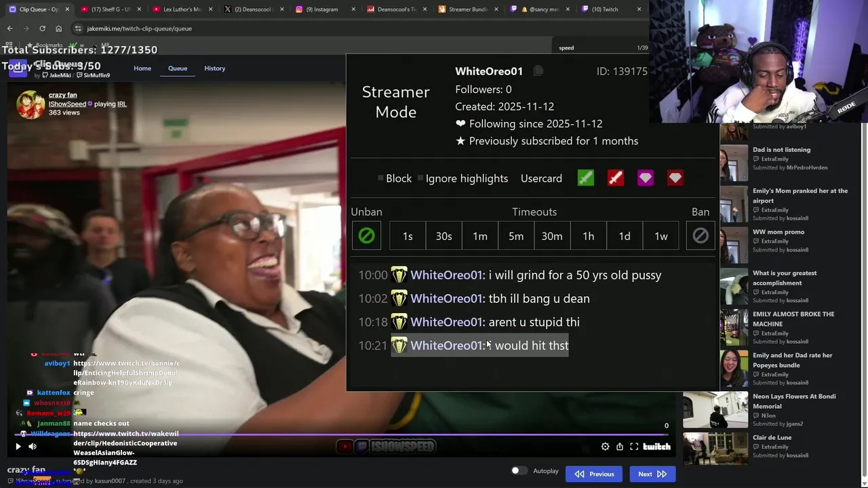Timeout the user for 1w
The image size is (868, 488).
660,236
